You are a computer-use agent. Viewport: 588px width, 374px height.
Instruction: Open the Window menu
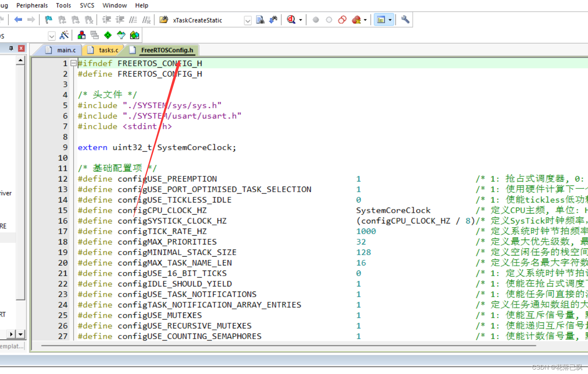(x=115, y=6)
